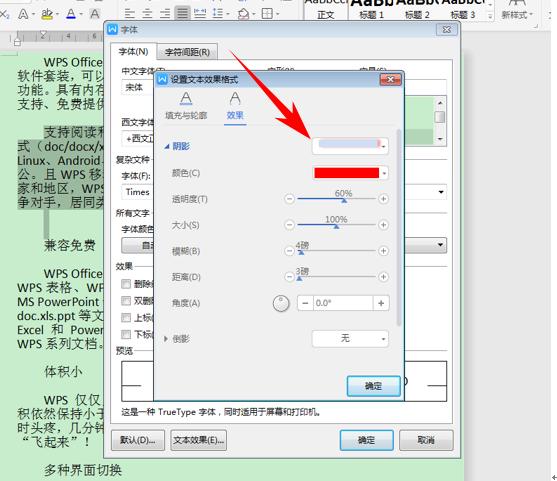
Task: Increase the angle with the plus stepper
Action: pyautogui.click(x=381, y=303)
